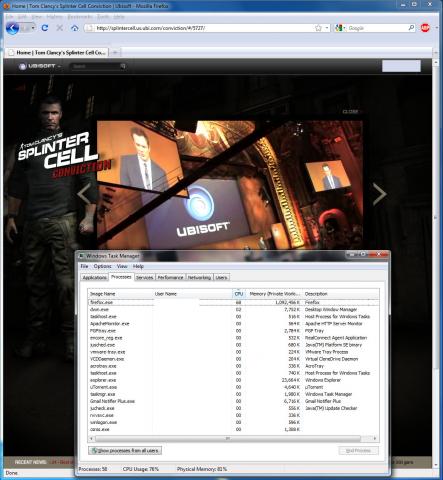The image size is (443, 480).
Task: Click the next (right chevron) gallery arrow
Action: point(379,194)
